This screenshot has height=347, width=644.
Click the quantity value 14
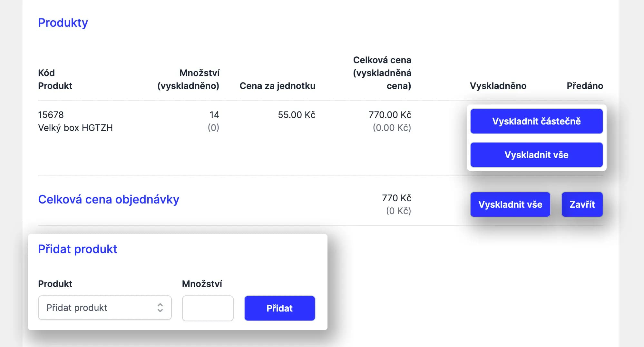pos(214,115)
